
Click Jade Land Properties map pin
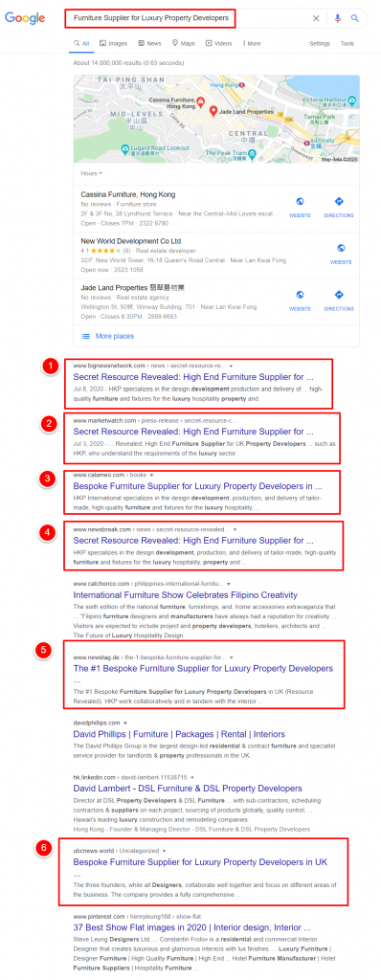(x=213, y=111)
